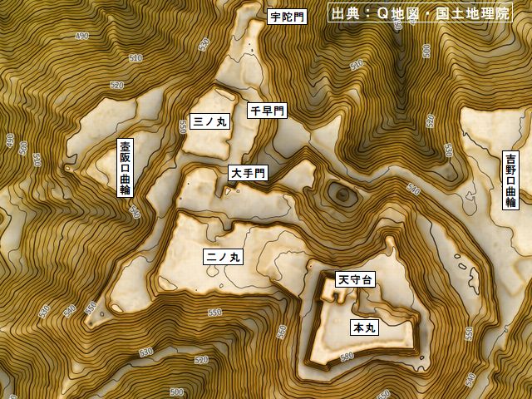
Task: Click the 宇陀門 gate label
Action: pyautogui.click(x=288, y=16)
